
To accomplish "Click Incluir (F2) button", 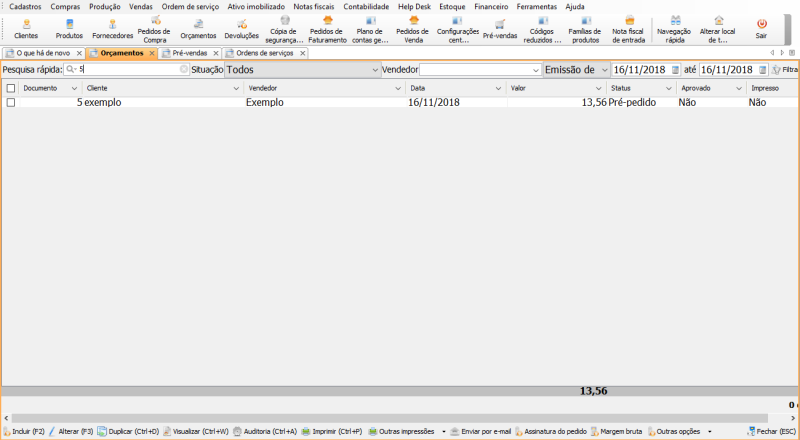I will [x=24, y=431].
